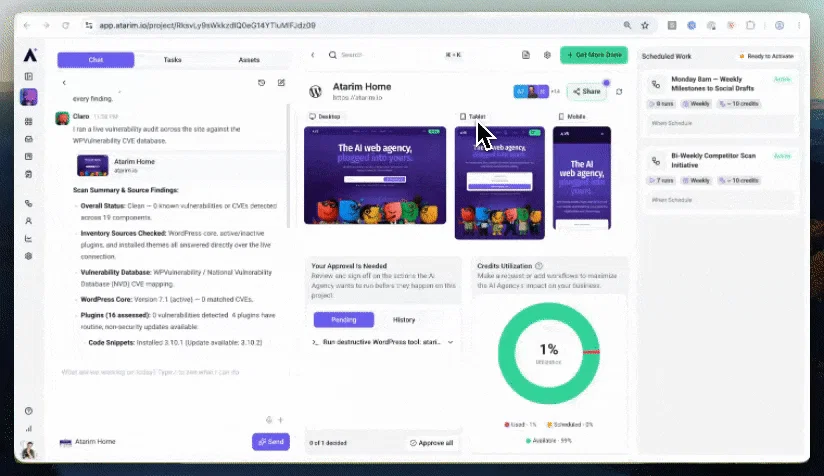Click the browser bookmark star icon
Screen dimensions: 824x476
point(645,25)
